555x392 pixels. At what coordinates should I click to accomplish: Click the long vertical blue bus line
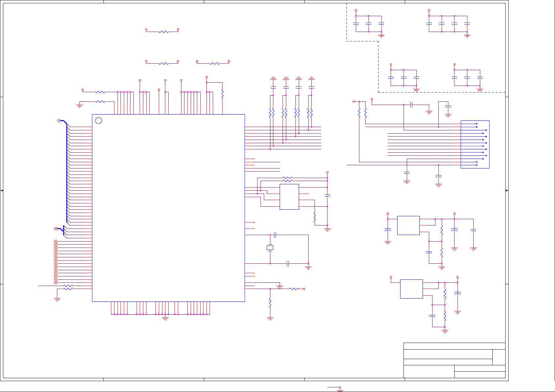coord(67,173)
